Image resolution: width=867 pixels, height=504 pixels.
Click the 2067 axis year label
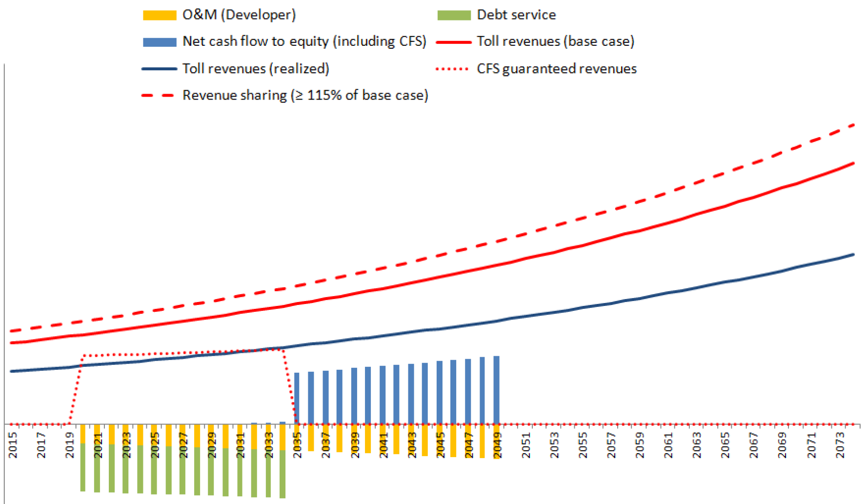point(754,445)
